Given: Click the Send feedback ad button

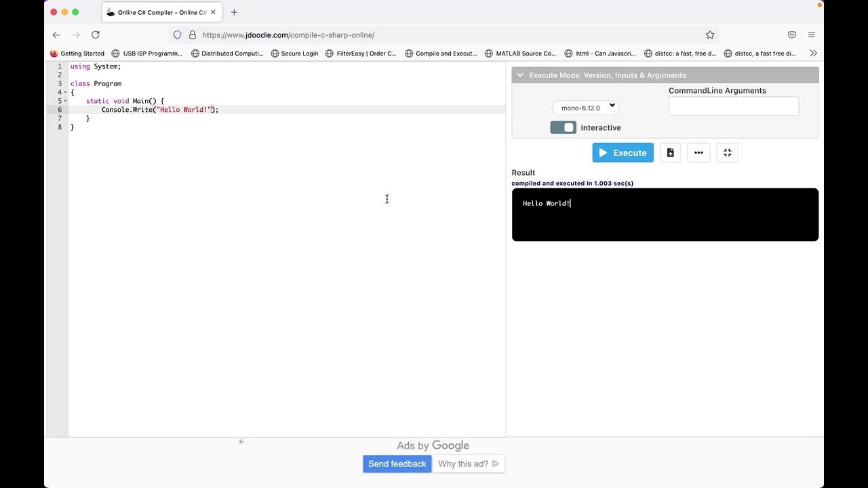Looking at the screenshot, I should click(x=397, y=464).
